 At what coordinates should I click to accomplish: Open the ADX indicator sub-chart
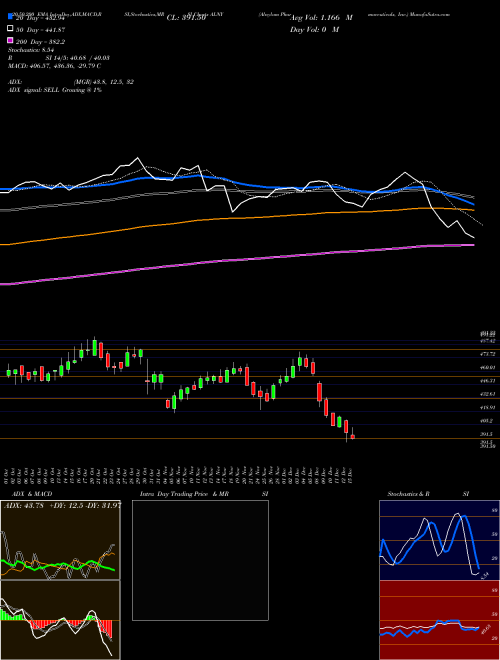point(60,540)
